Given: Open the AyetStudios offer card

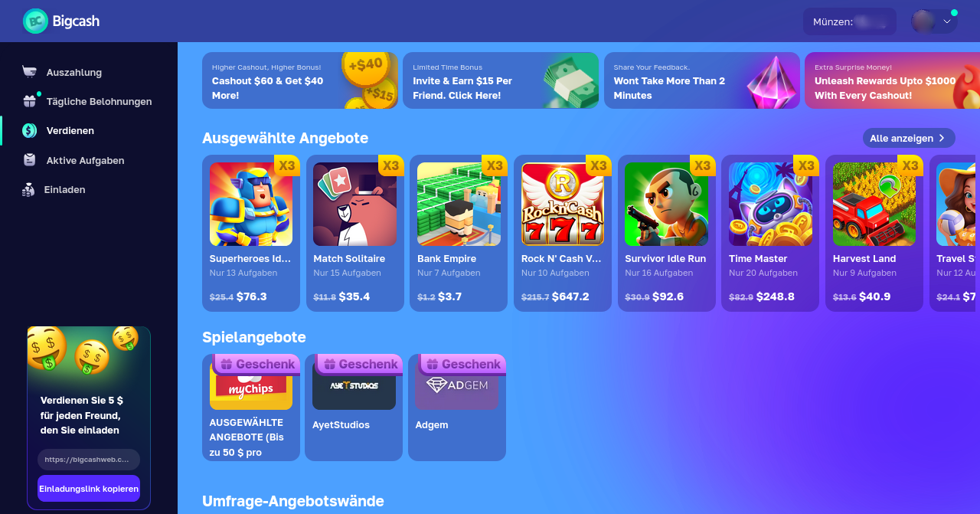Looking at the screenshot, I should (x=354, y=408).
